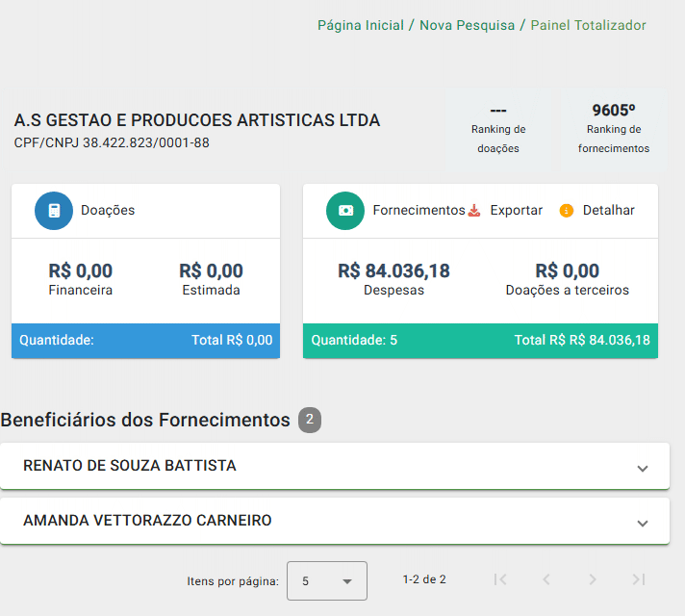Open the Página Inicial breadcrumb link

coord(361,25)
